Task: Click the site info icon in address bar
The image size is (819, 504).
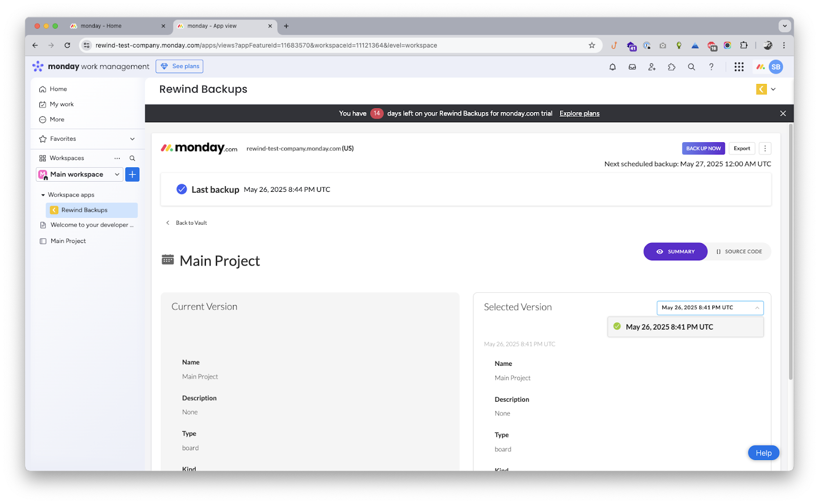Action: click(87, 46)
